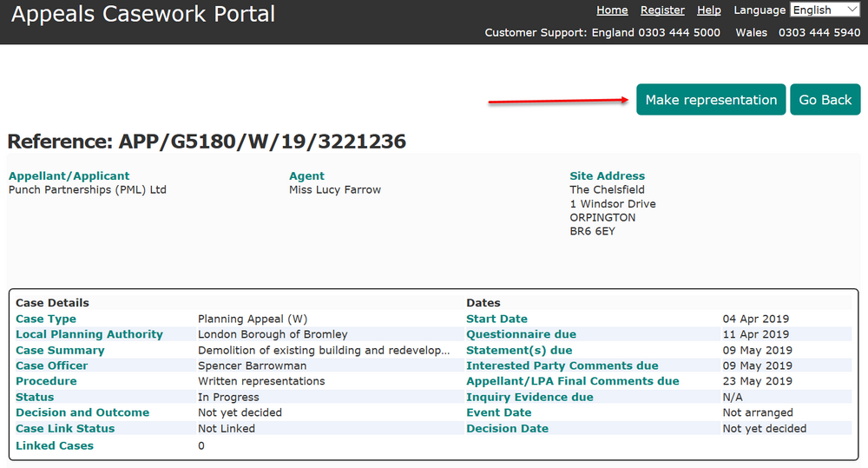Click the Appellant/Applicant label
The image size is (868, 468).
point(69,175)
